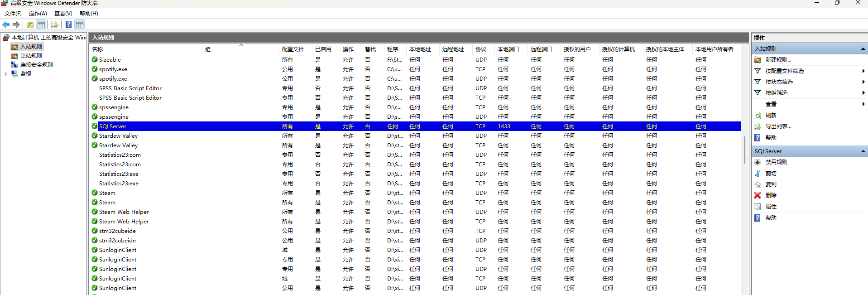Click the 复制 copy icon
The width and height of the screenshot is (868, 295).
pyautogui.click(x=758, y=184)
